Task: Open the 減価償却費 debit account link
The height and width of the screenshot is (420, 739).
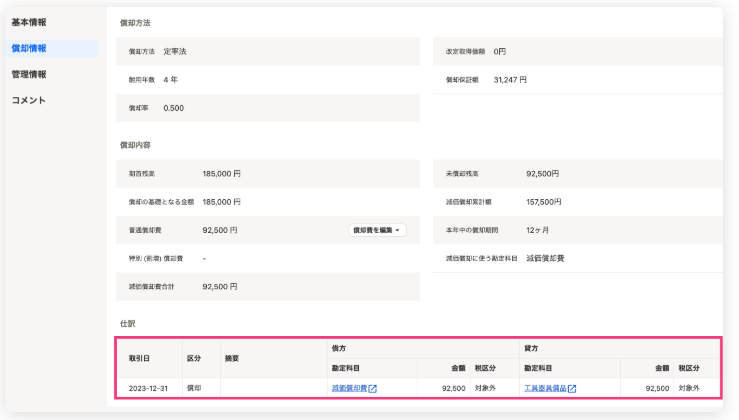Action: (348, 388)
